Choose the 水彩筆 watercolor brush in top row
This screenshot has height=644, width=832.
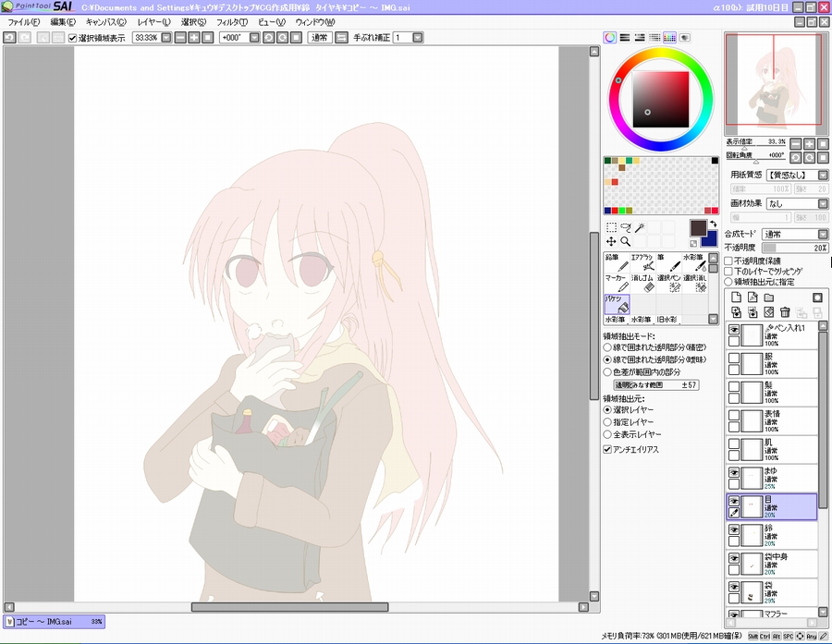tap(694, 262)
